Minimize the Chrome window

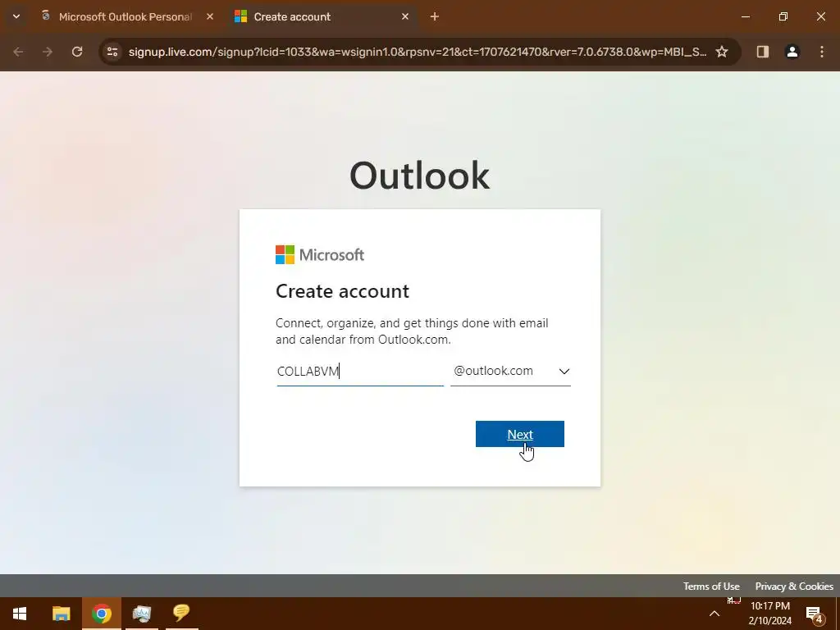pyautogui.click(x=745, y=16)
